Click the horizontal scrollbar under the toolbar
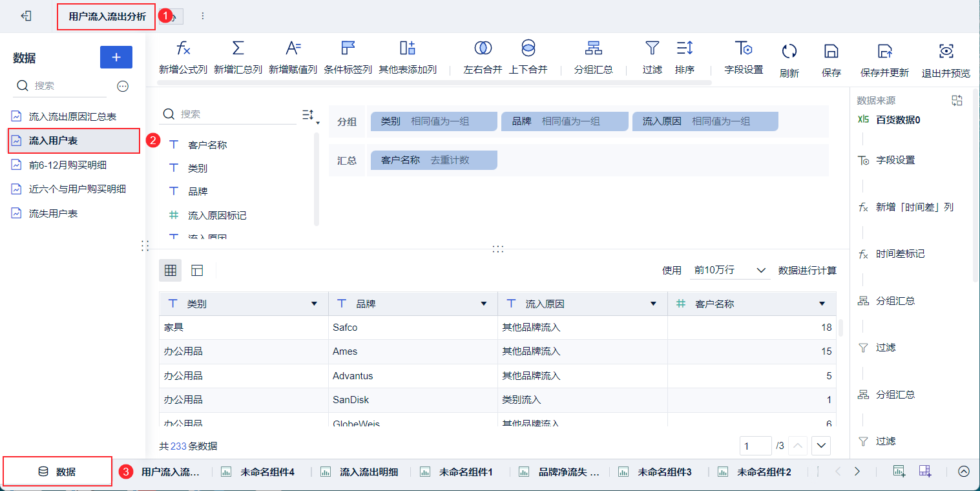The image size is (980, 491). tap(435, 83)
